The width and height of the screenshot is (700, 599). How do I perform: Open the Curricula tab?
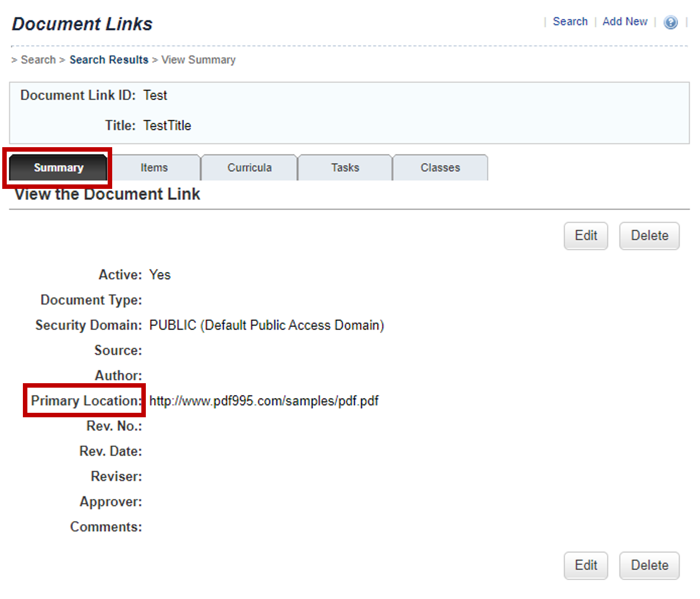coord(249,167)
